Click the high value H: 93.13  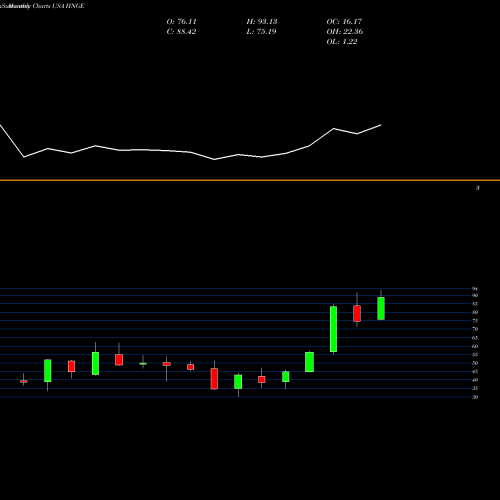262,22
